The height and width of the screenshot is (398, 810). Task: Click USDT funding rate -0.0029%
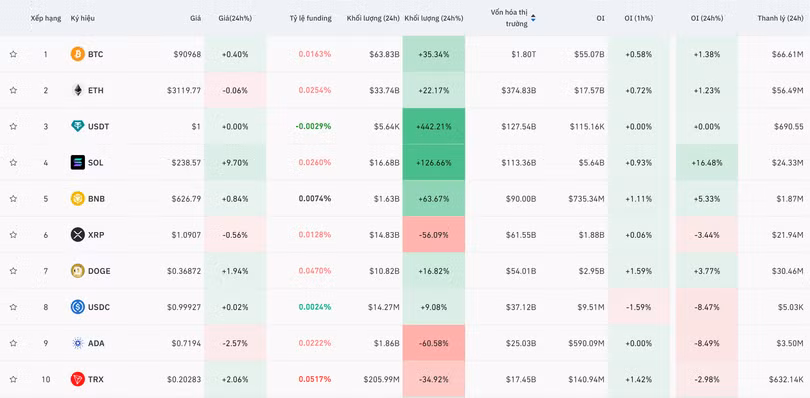(x=314, y=126)
